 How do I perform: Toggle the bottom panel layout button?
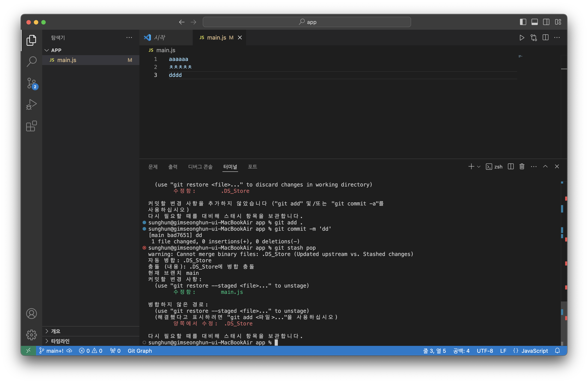coord(534,22)
